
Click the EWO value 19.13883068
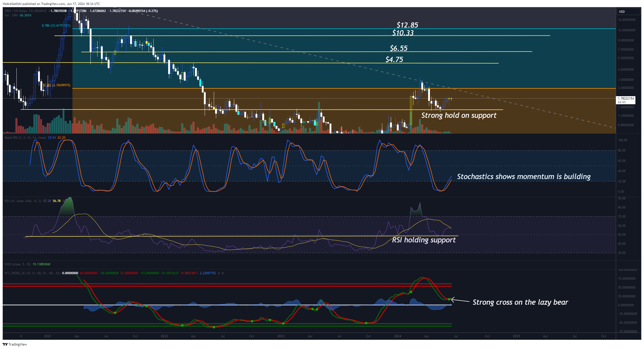coord(41,264)
